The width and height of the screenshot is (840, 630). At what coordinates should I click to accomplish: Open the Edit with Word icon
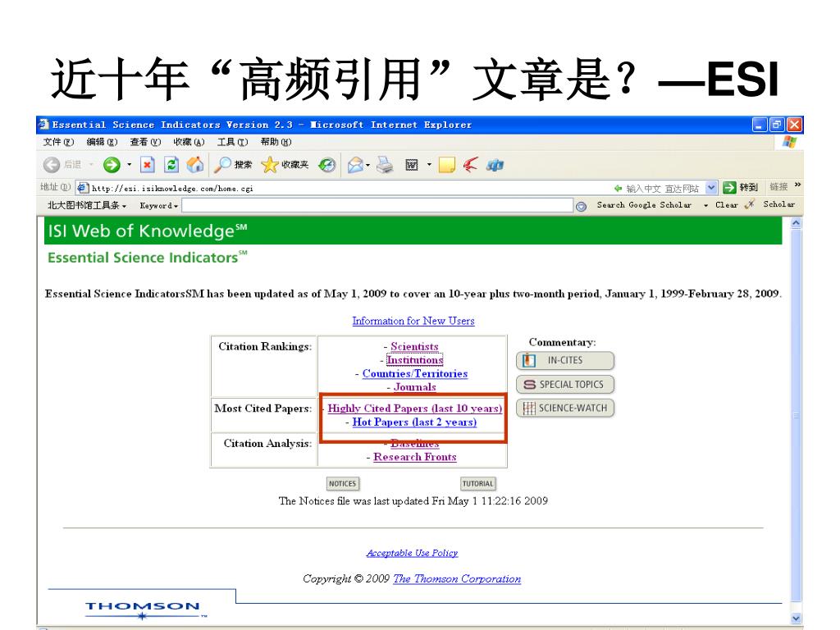point(412,165)
